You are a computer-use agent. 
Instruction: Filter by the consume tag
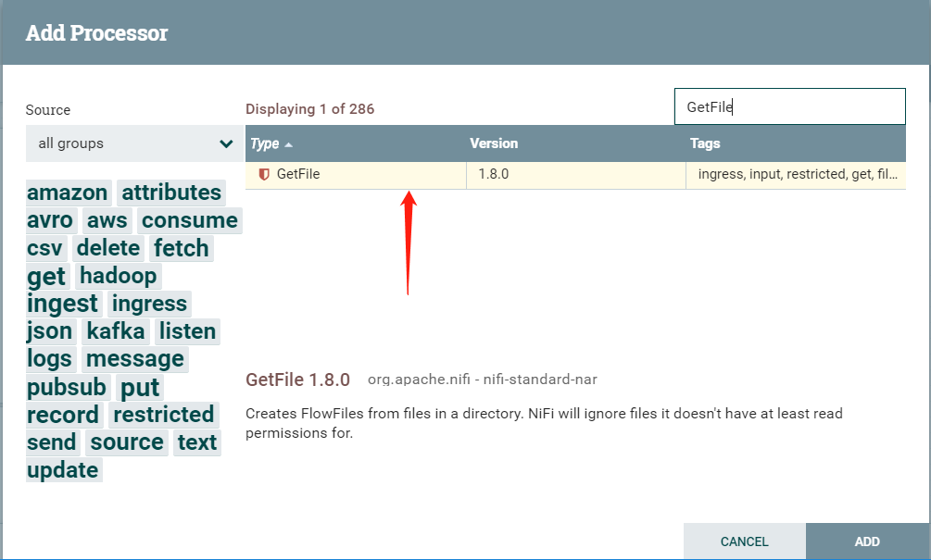coord(189,220)
